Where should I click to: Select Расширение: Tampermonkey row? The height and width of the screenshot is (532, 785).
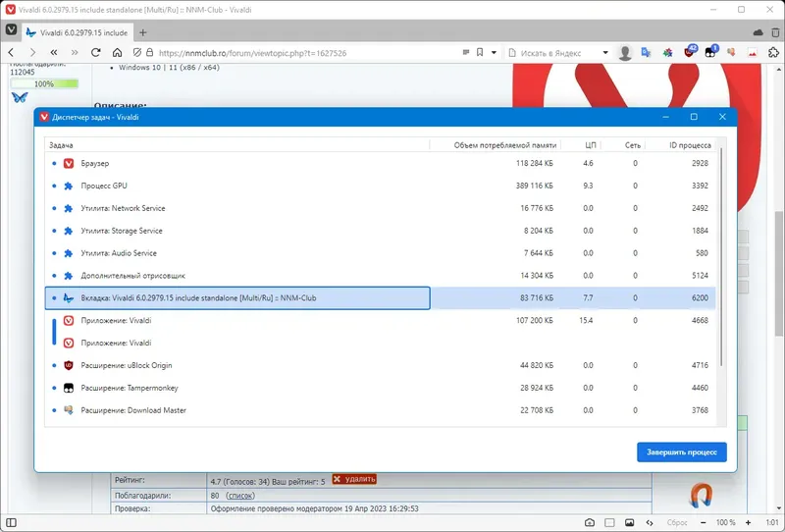381,389
